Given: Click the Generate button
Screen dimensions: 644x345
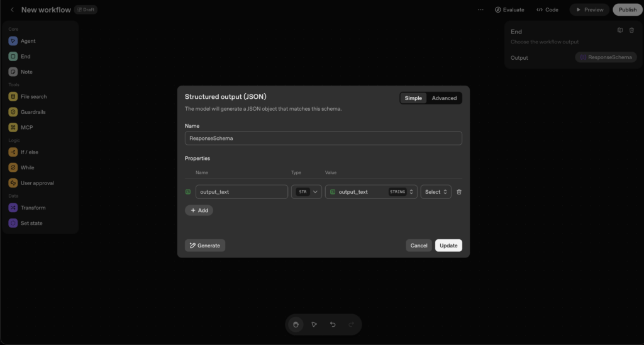Looking at the screenshot, I should click(205, 246).
